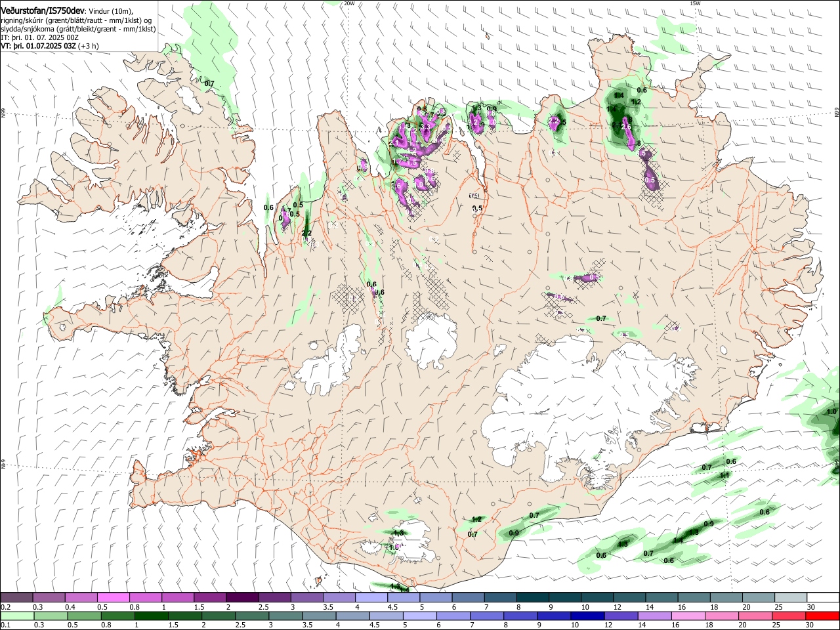
Task: Pick lower legend swatch between 4.5 and 5
Action: click(x=387, y=616)
